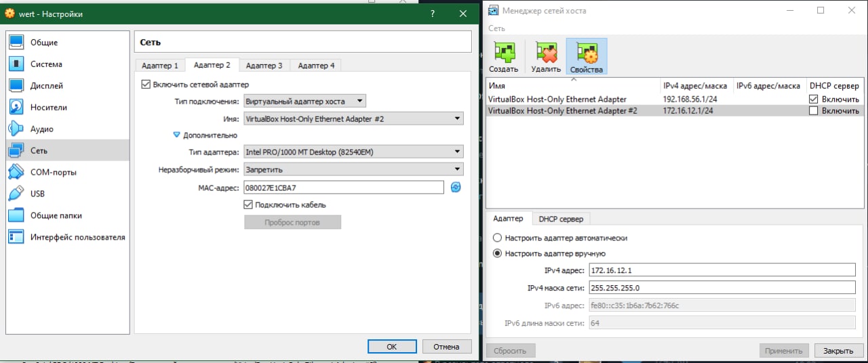
Task: Click the Свойства toolbar icon
Action: click(x=587, y=56)
